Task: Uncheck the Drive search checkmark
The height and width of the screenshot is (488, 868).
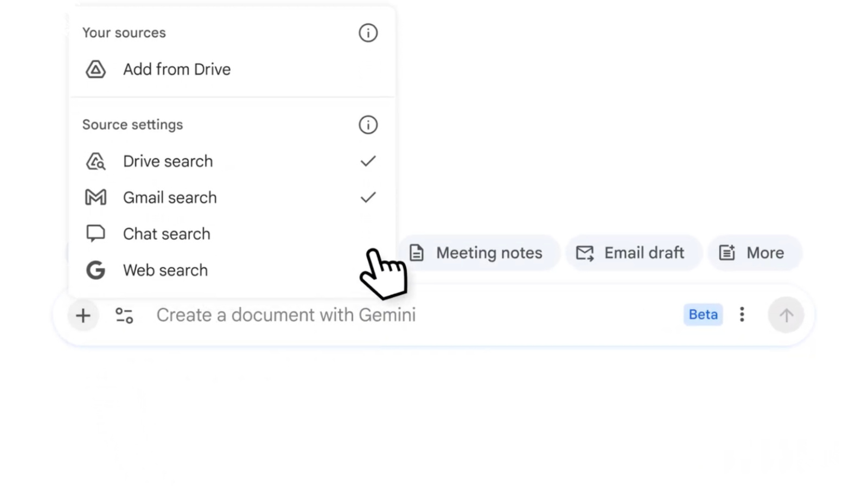Action: 368,161
